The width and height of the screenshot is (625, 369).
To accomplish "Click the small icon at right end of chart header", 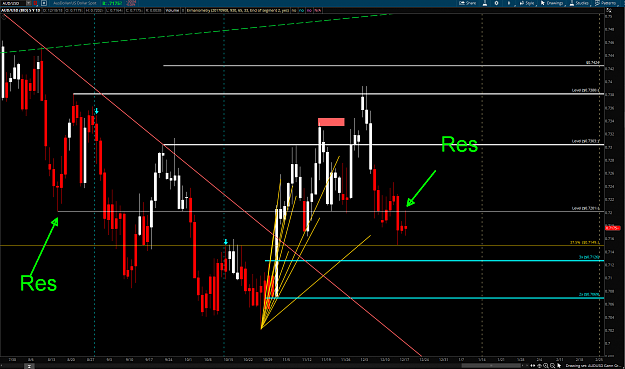I will (x=609, y=10).
